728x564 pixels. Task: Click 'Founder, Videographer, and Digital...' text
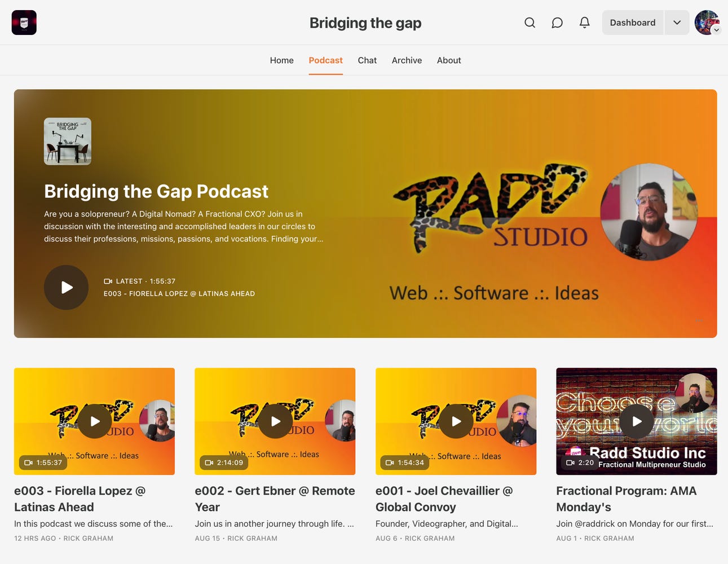coord(447,523)
